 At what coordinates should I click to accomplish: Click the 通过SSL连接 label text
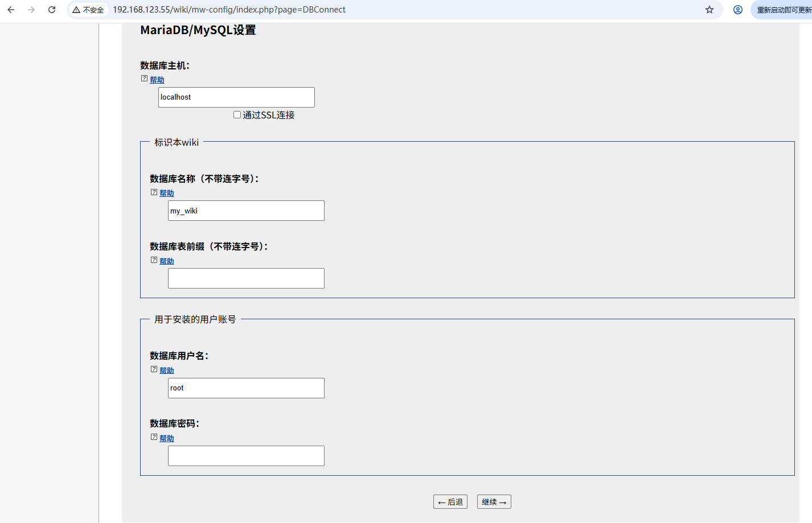pyautogui.click(x=269, y=115)
